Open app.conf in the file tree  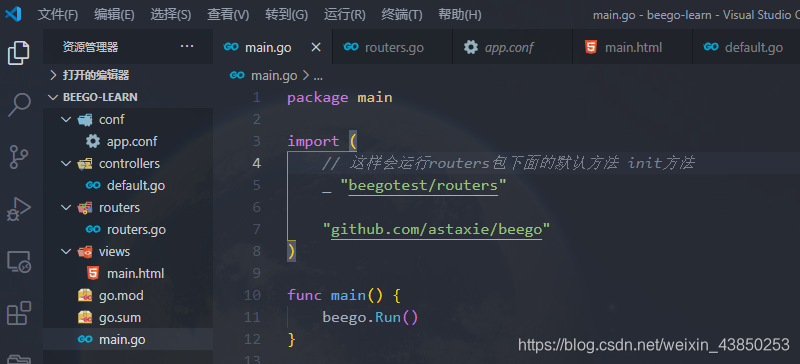click(128, 141)
